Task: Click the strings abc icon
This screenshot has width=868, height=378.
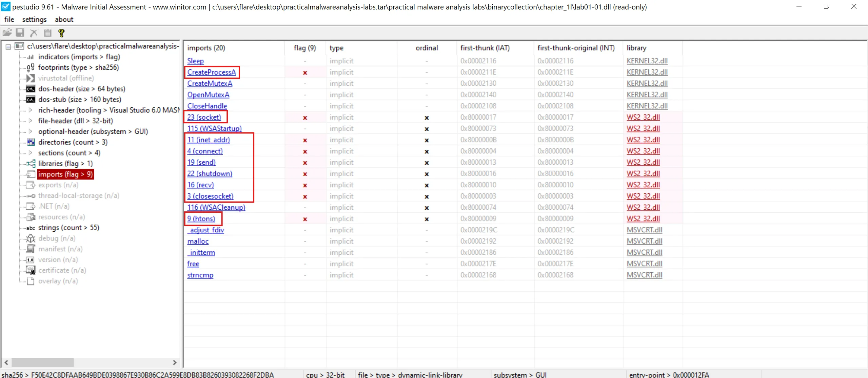Action: (31, 228)
